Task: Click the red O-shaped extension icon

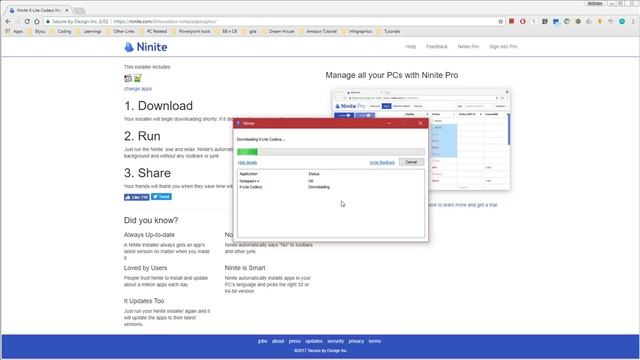Action: [522, 21]
